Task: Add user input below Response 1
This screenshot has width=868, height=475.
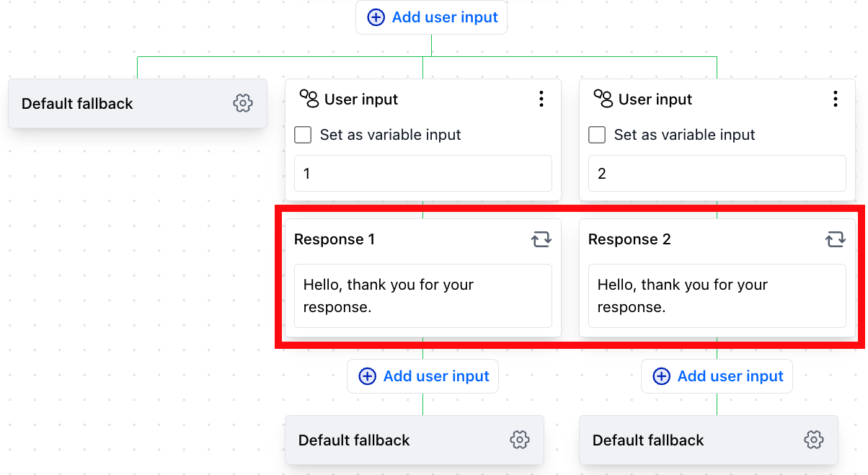Action: pos(422,376)
